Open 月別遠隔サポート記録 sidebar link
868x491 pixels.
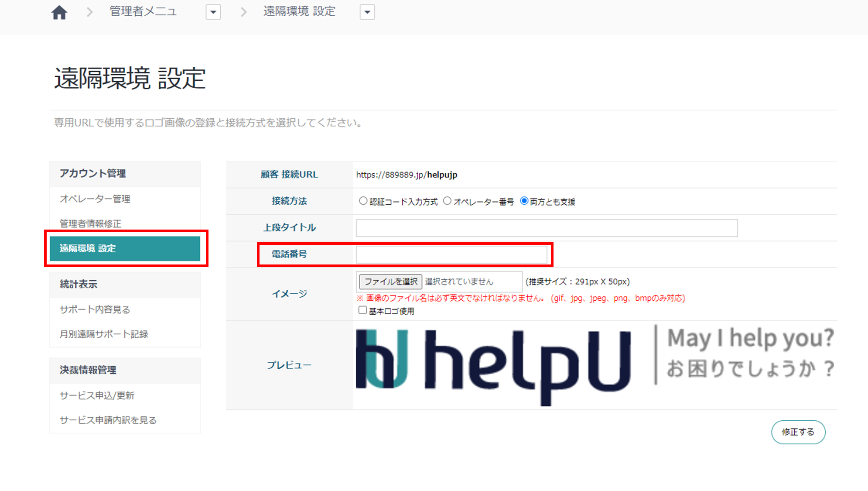[x=104, y=334]
